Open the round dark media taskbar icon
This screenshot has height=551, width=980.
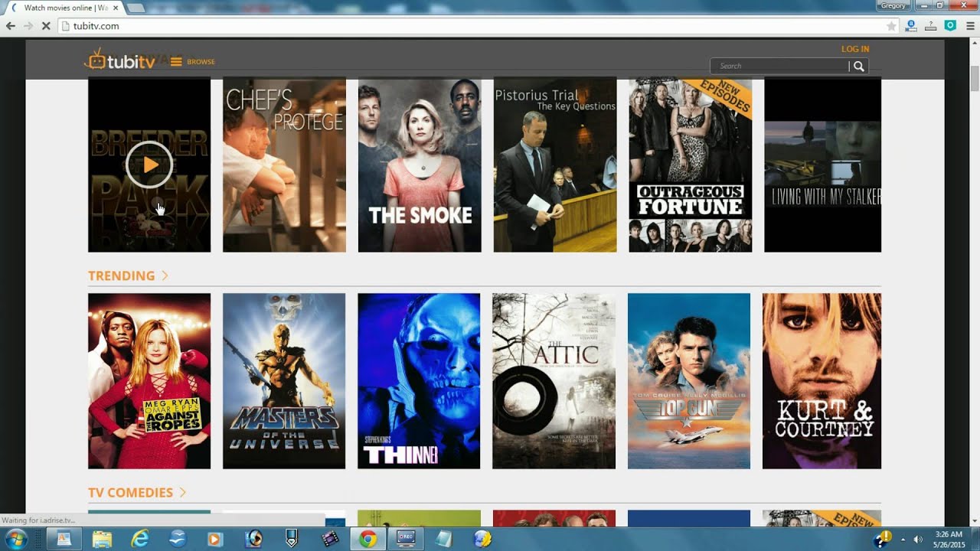pyautogui.click(x=253, y=539)
